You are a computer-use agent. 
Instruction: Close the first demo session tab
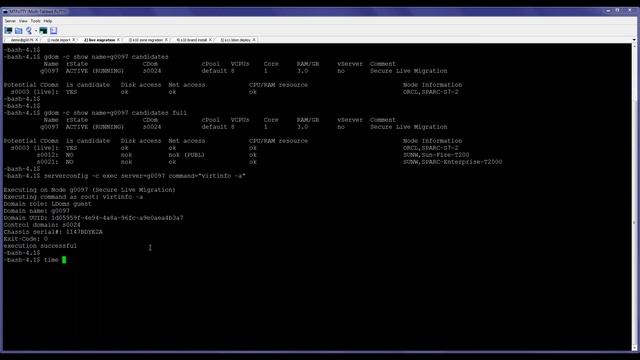coord(37,40)
